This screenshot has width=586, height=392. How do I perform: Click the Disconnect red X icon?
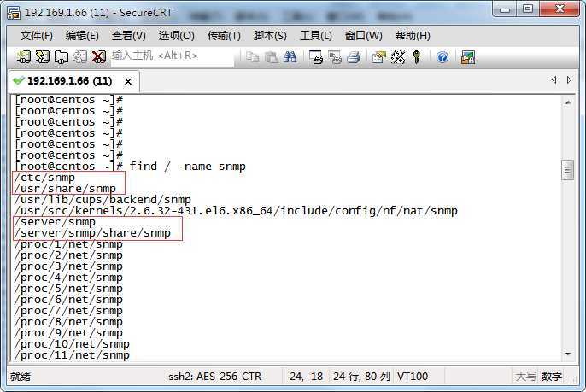coord(99,57)
